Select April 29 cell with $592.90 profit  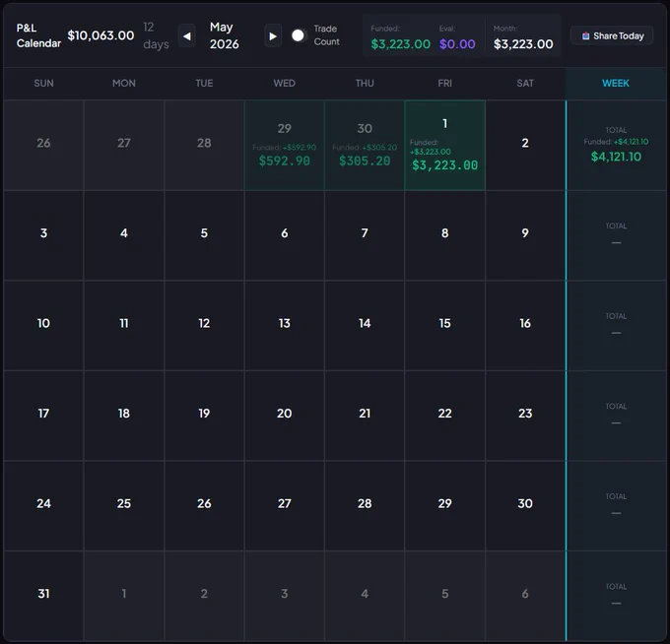click(x=284, y=145)
